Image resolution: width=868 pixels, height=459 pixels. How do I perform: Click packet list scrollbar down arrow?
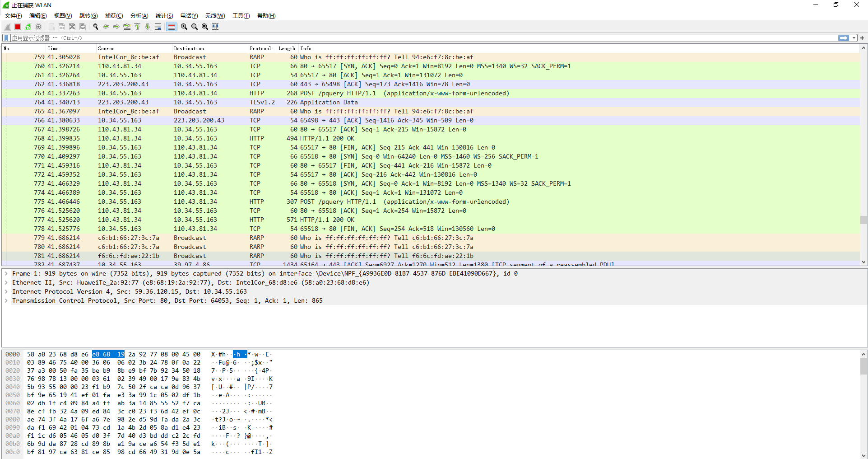863,262
